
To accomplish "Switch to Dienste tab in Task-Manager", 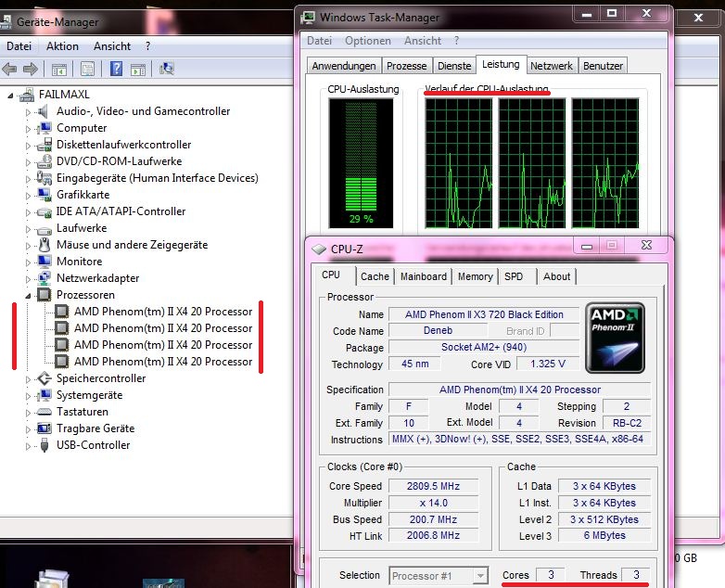I will point(454,66).
